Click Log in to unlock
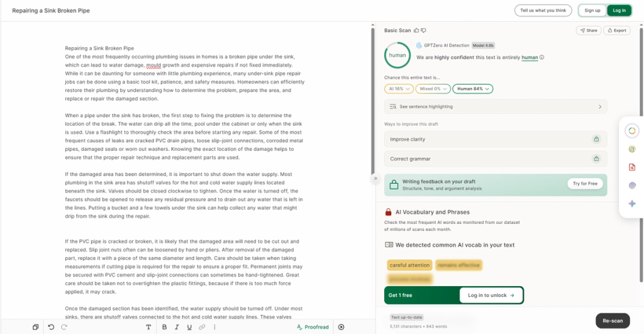The width and height of the screenshot is (644, 334). pyautogui.click(x=491, y=296)
